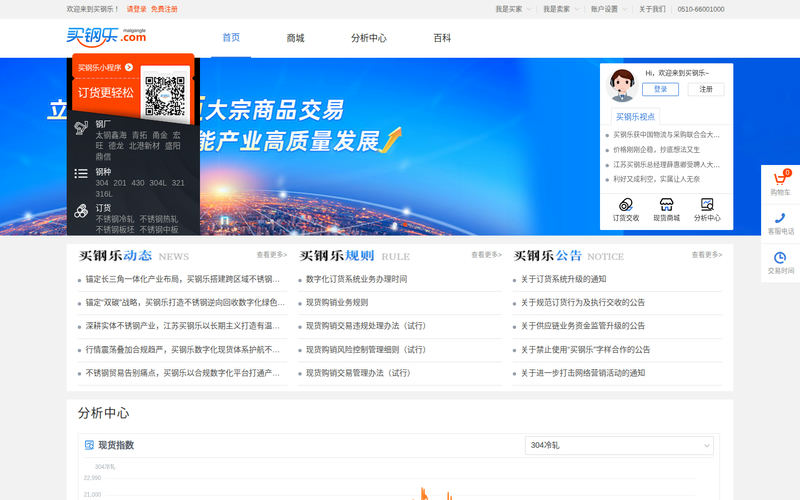The image size is (800, 500).
Task: Open viewpoint '买钢乐获中国物流与采购联合会大…'
Action: click(666, 135)
